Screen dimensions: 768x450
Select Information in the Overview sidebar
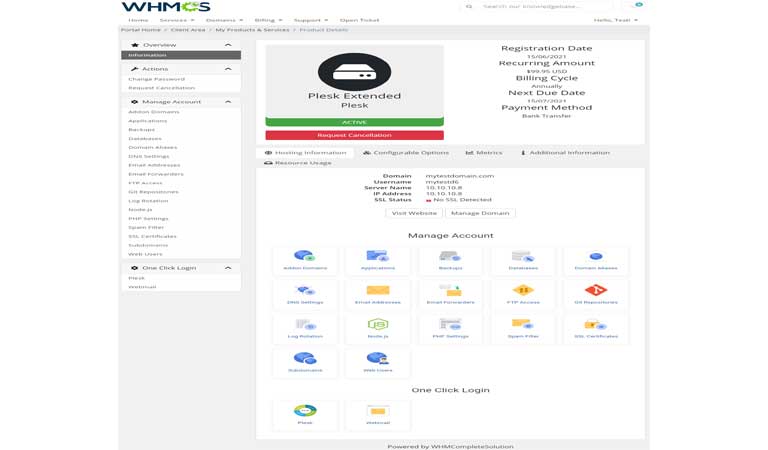[x=181, y=55]
